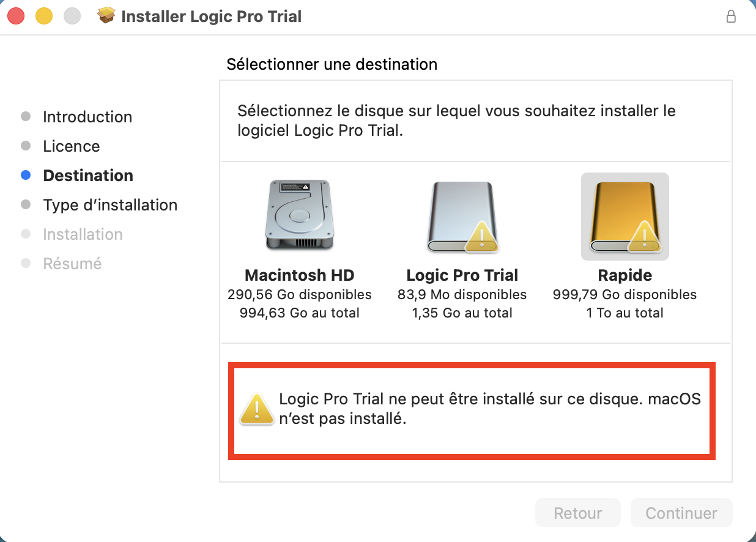The height and width of the screenshot is (542, 756).
Task: Click the warning triangle beside the error message
Action: click(257, 409)
